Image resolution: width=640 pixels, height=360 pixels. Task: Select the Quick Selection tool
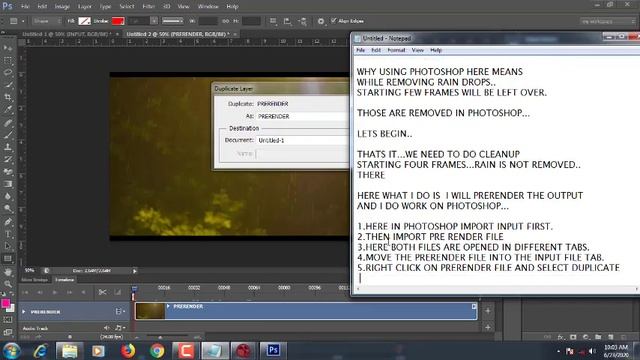tap(7, 85)
